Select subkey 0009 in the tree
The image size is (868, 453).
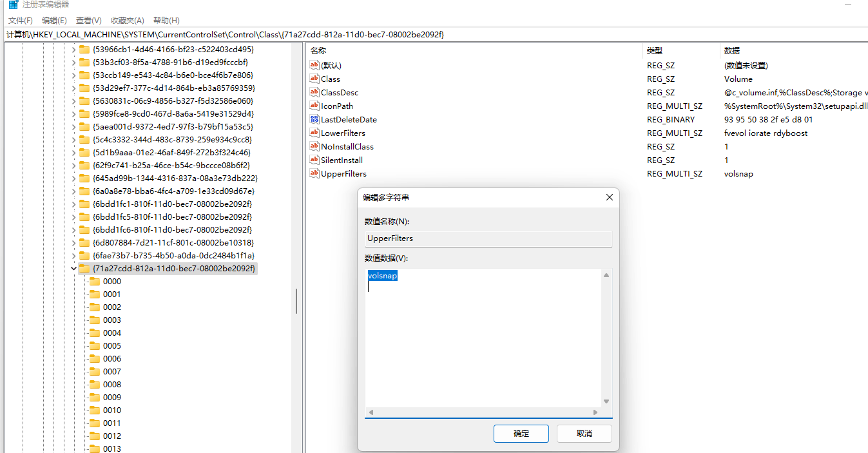[x=112, y=398]
